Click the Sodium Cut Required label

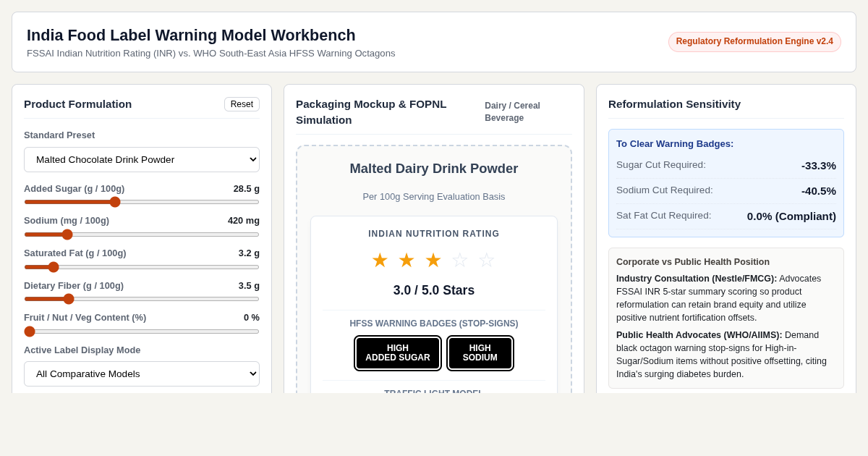[x=665, y=190]
